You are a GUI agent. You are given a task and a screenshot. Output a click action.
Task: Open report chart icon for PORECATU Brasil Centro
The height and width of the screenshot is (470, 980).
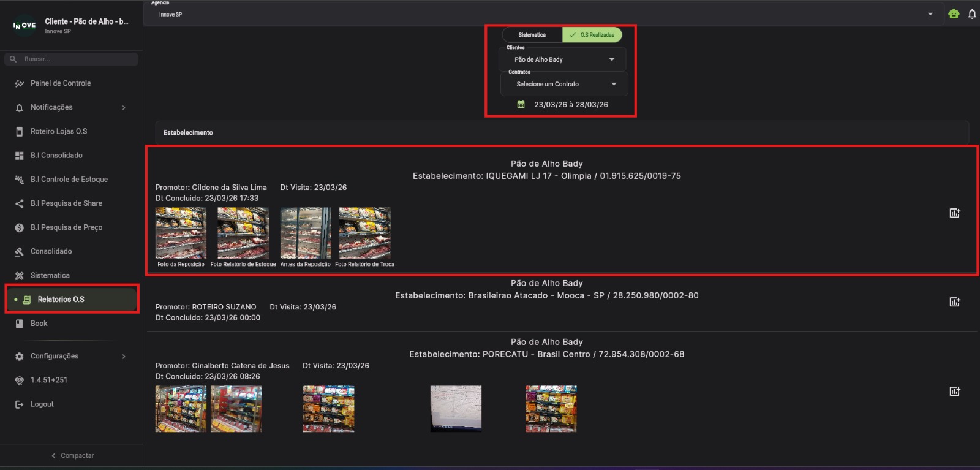pos(954,391)
